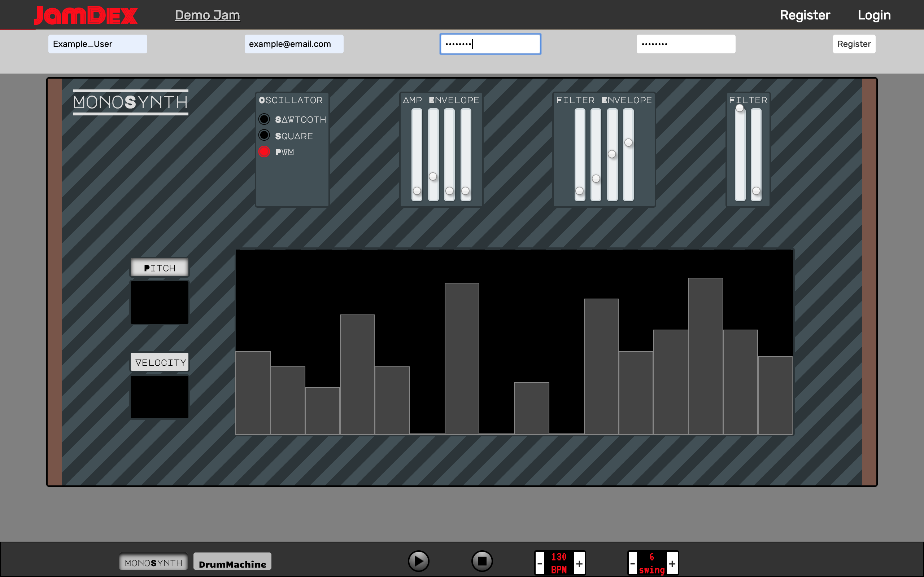Submit the form with Register button

(x=854, y=44)
